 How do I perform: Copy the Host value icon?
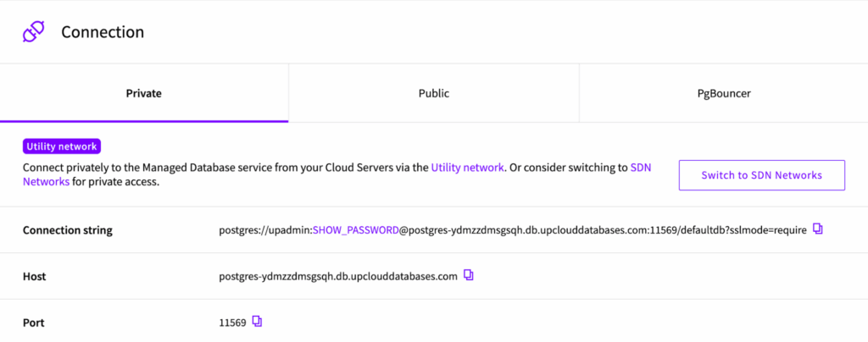468,274
